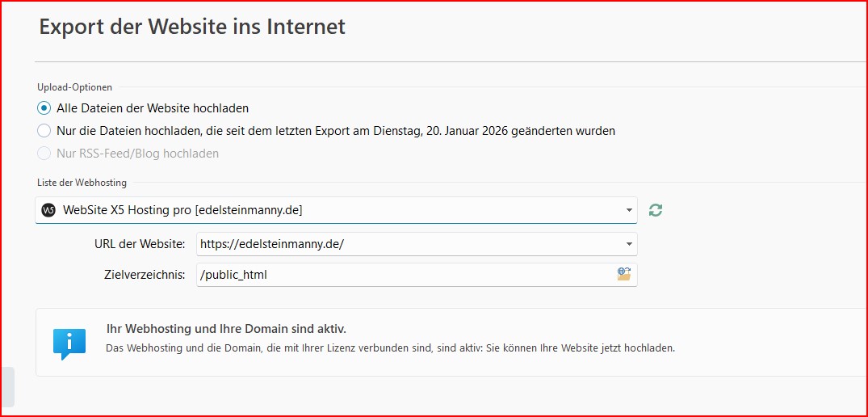Click into the Zielverzeichnis /public_html field
868x417 pixels.
417,275
